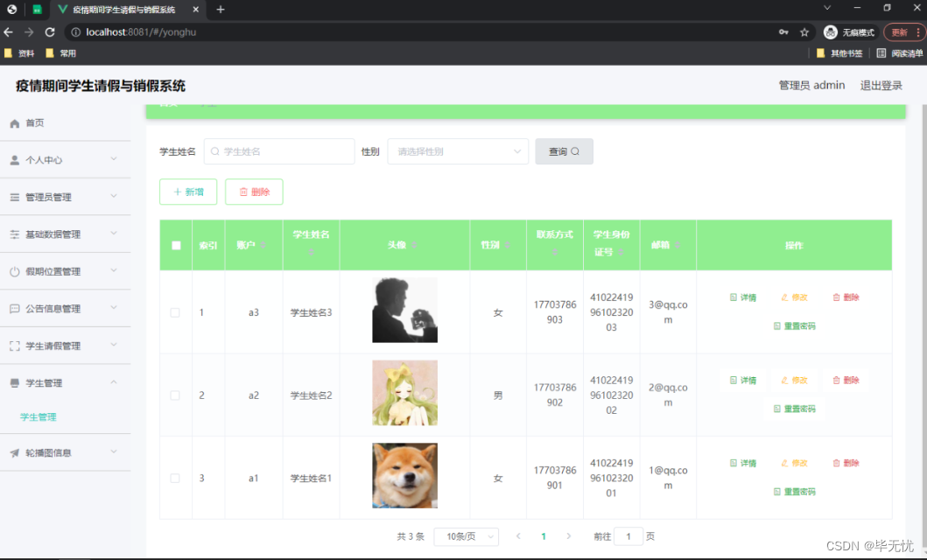Click the 学生姓名 search input field
The image size is (927, 560).
coord(278,150)
